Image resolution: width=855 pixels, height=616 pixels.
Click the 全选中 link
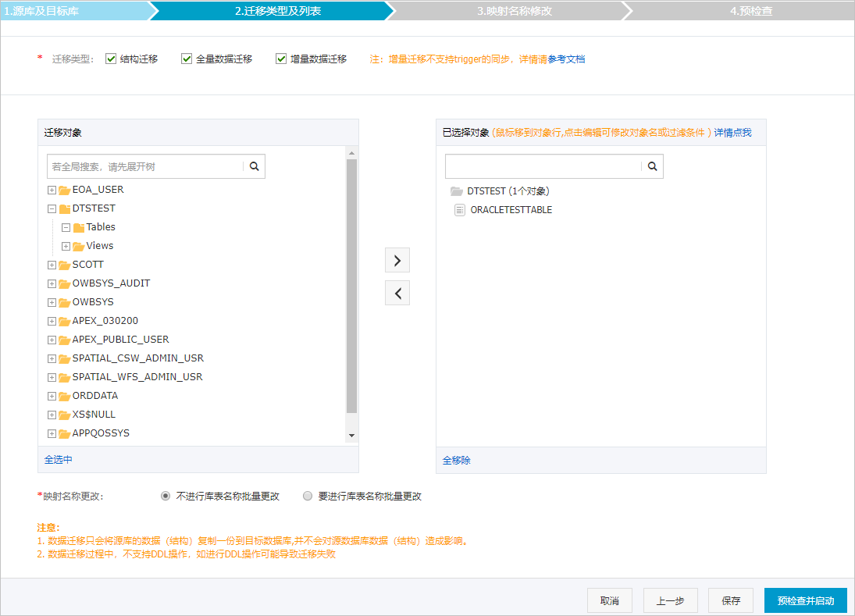click(x=58, y=460)
